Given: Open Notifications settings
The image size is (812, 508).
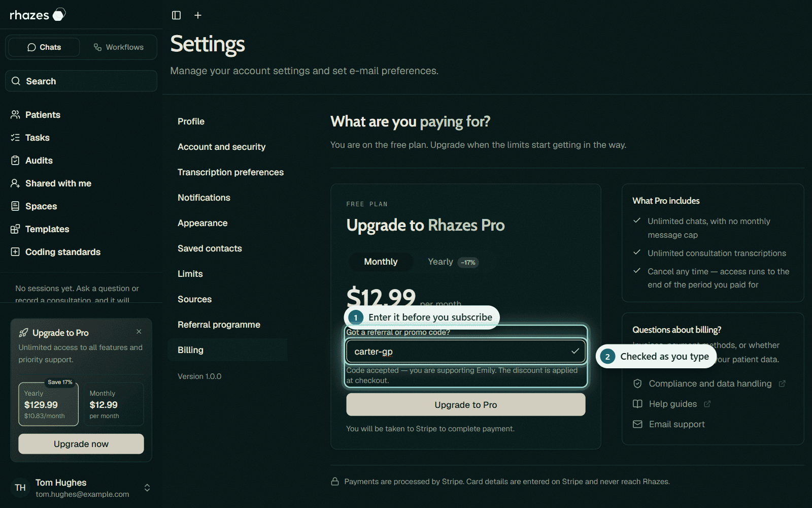Looking at the screenshot, I should [227, 198].
